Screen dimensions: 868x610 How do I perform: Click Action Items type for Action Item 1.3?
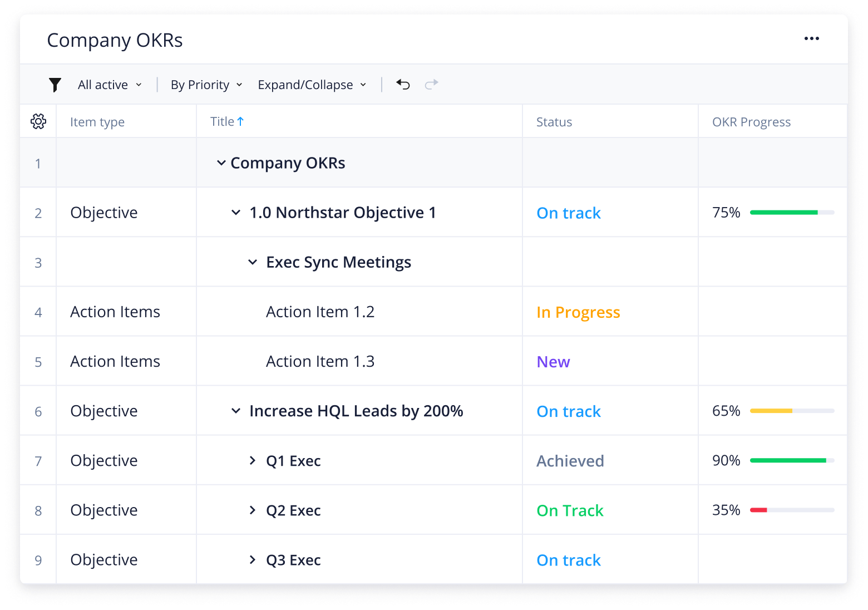coord(115,361)
